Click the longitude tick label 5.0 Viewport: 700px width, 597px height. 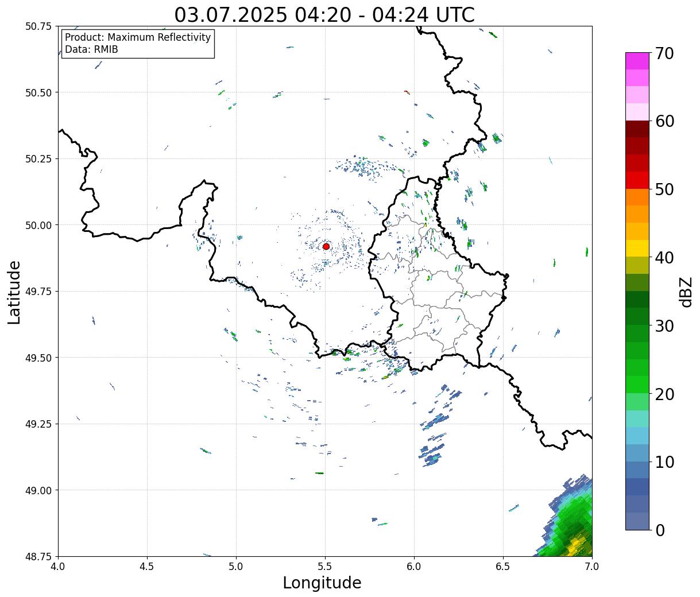[x=236, y=567]
